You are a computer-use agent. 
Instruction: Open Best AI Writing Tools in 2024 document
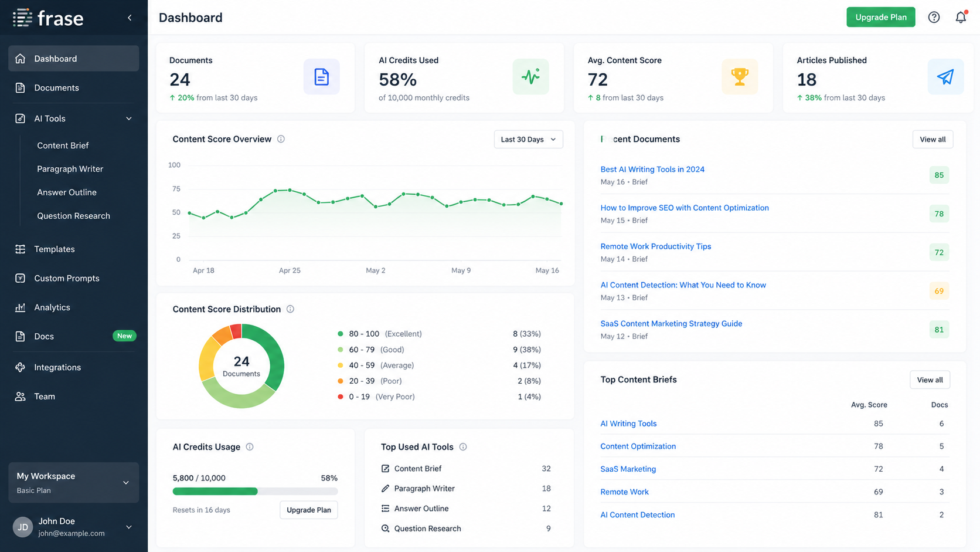pyautogui.click(x=652, y=170)
